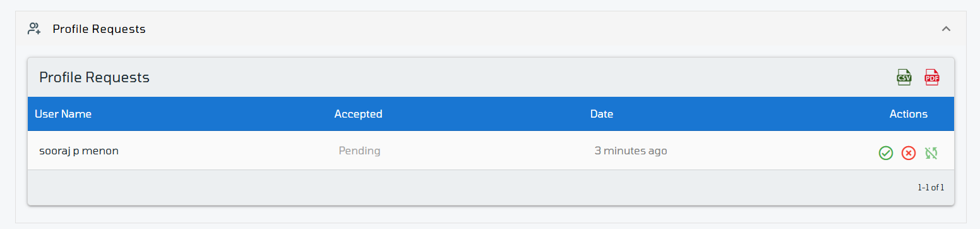Sort by User Name column header
The width and height of the screenshot is (980, 229).
pyautogui.click(x=63, y=114)
